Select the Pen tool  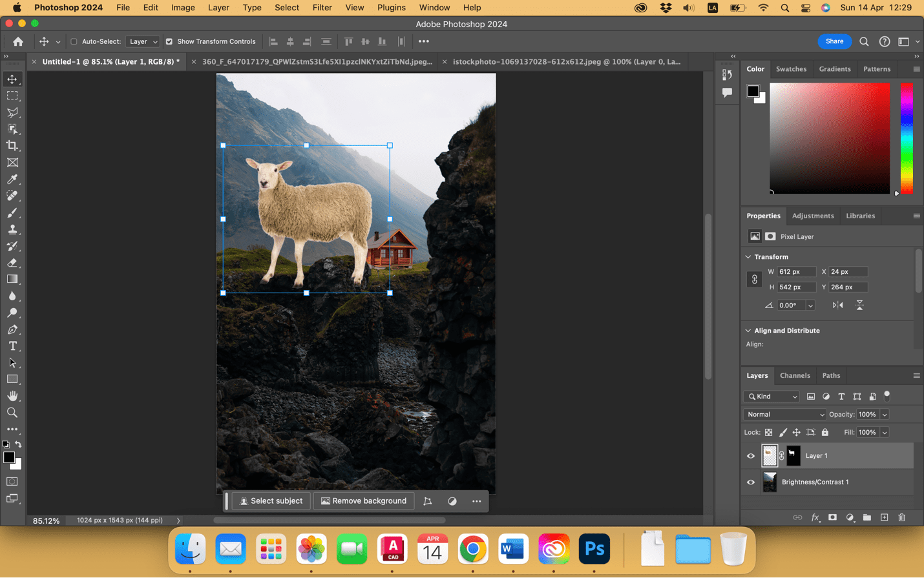[x=12, y=329]
